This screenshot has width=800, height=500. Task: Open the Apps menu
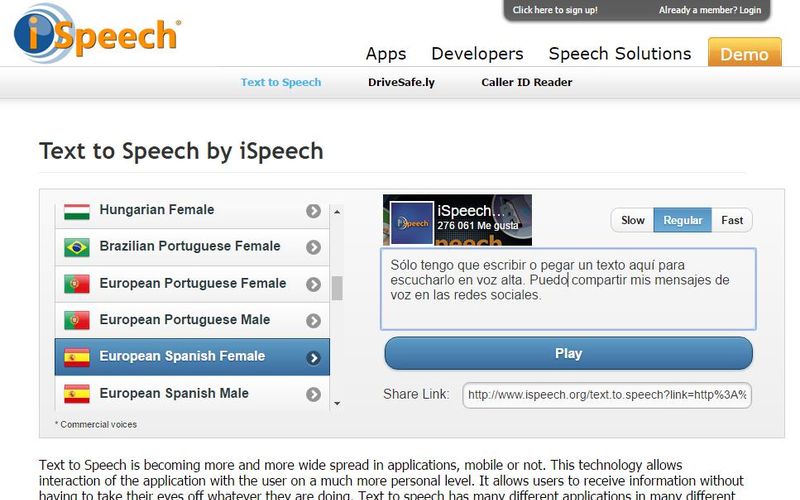click(386, 54)
